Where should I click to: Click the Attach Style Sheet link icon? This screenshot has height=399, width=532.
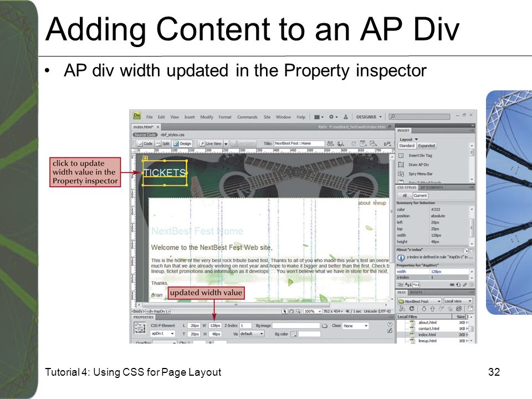click(452, 285)
